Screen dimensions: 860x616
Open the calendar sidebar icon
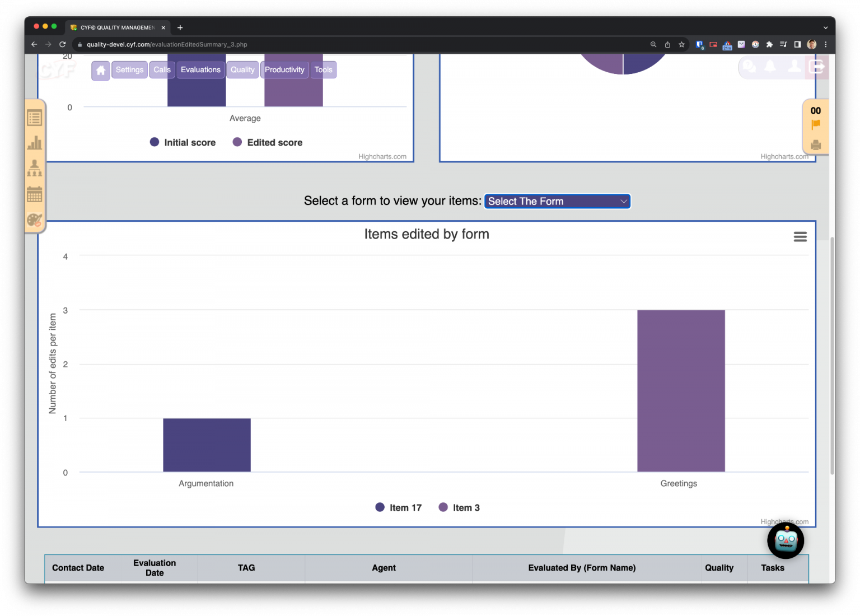click(34, 194)
